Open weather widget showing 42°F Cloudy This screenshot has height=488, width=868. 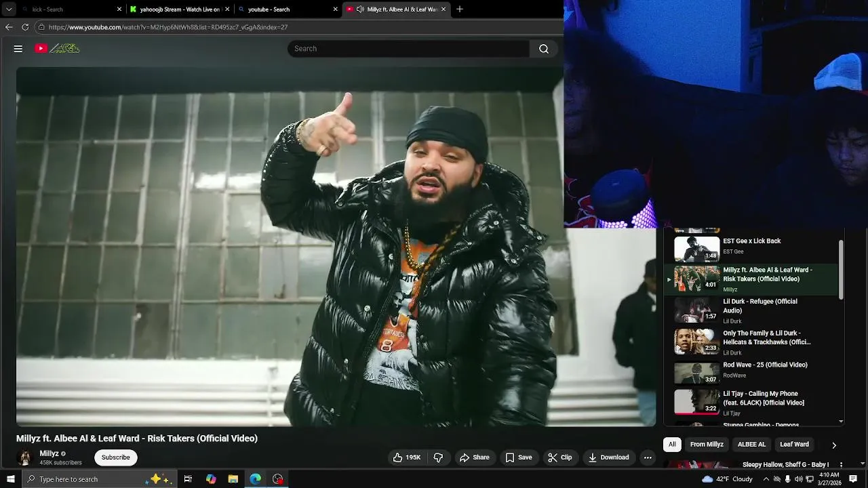728,479
